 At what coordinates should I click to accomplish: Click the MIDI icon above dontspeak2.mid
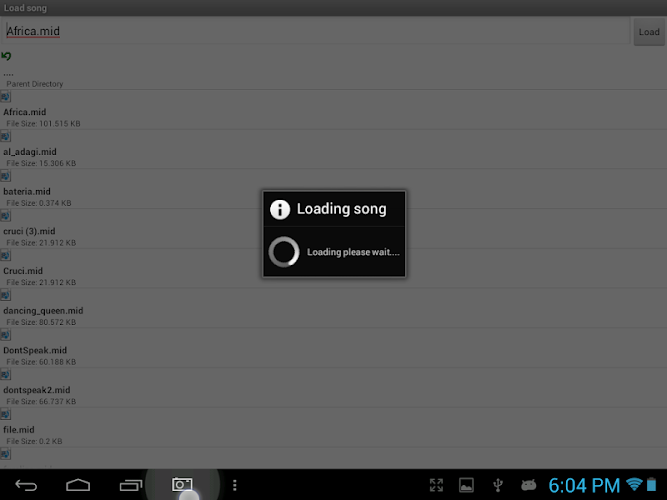(x=5, y=374)
